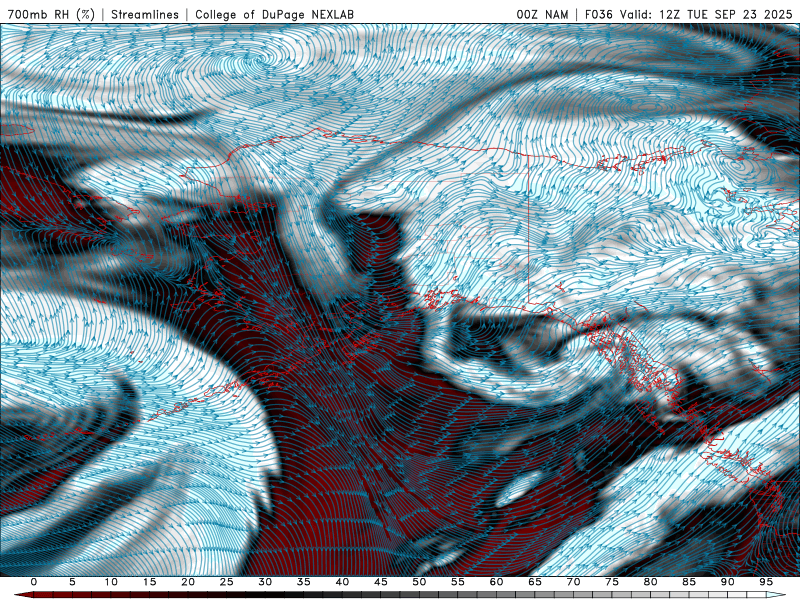Select the '30' value on the RH scale
800x600 pixels.
265,582
